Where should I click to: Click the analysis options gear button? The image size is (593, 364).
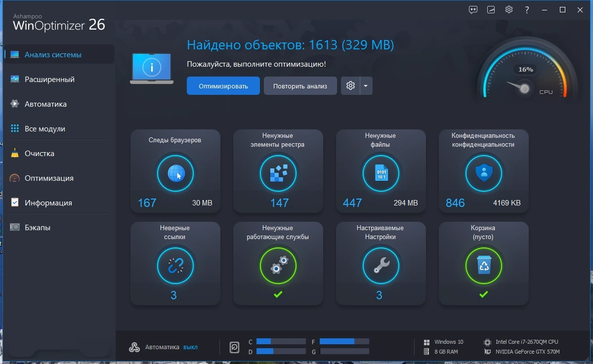(x=350, y=85)
